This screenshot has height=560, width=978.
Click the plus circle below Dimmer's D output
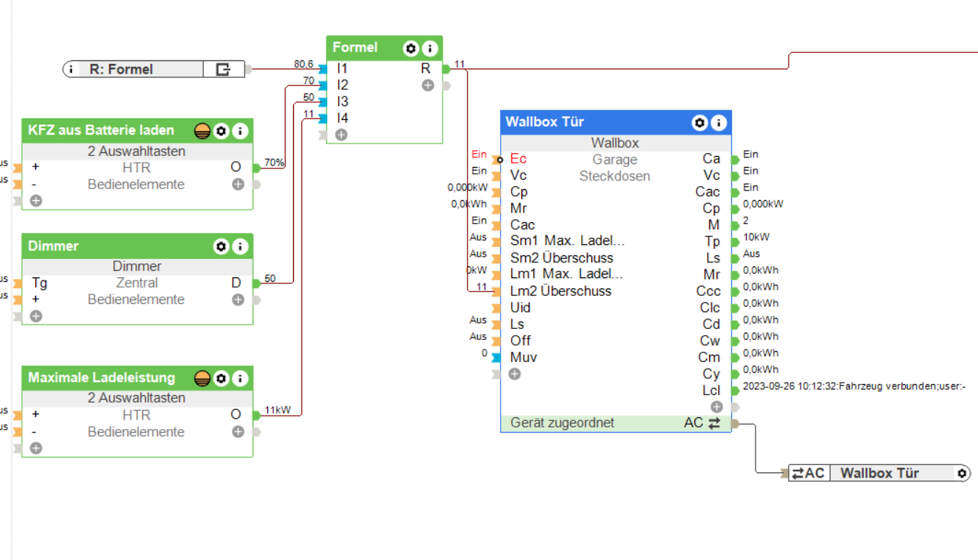pos(238,300)
